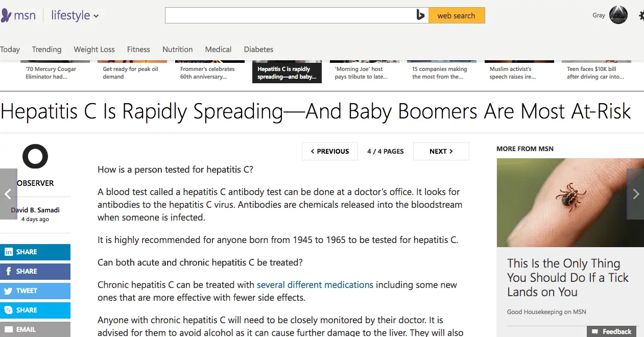
Task: Go to right next article arrow
Action: coord(636,194)
